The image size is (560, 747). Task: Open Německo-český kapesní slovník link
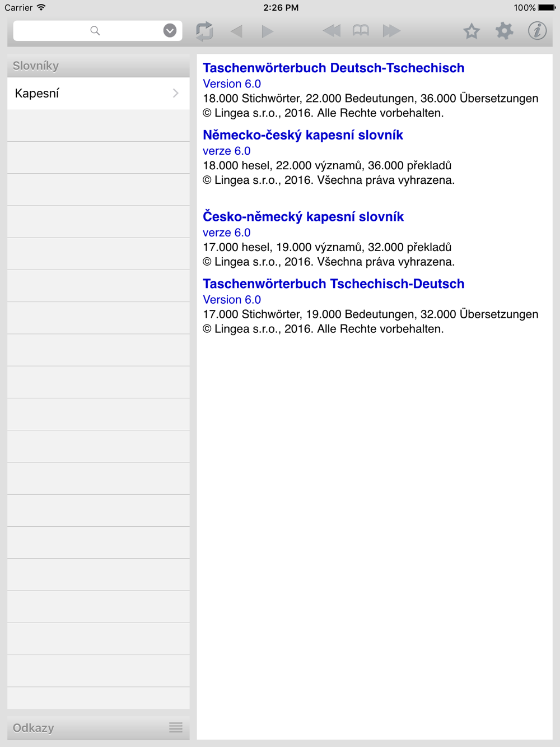303,135
